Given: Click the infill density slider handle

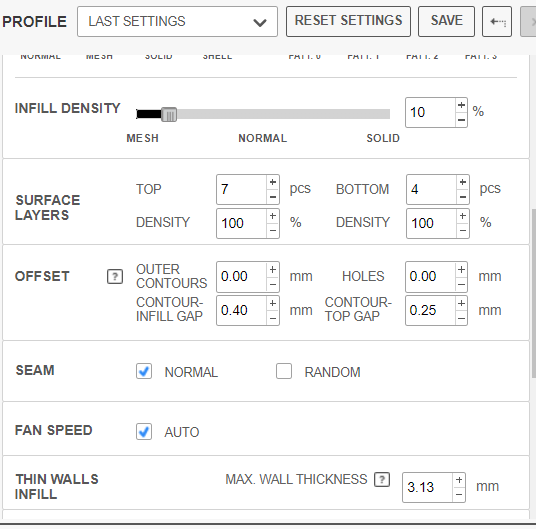Looking at the screenshot, I should (x=169, y=114).
